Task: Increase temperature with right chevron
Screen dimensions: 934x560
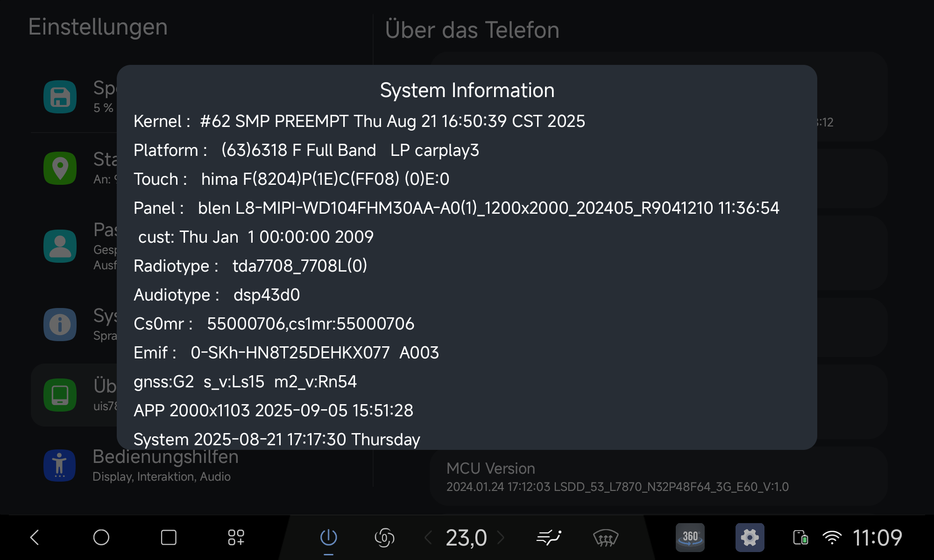Action: [x=501, y=537]
